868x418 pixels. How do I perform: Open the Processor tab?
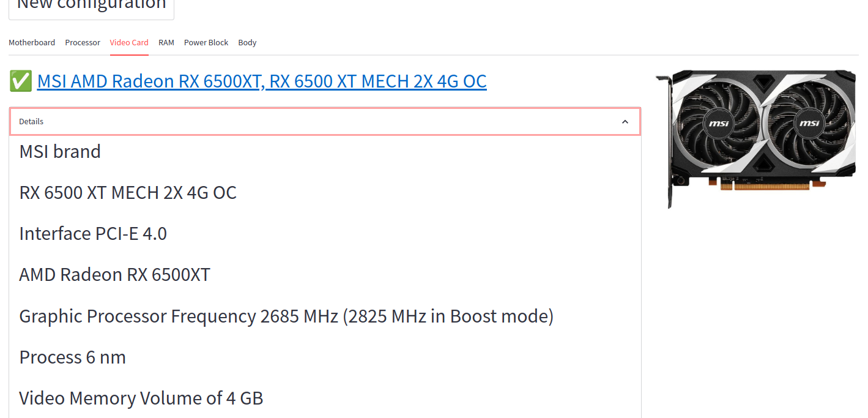83,43
